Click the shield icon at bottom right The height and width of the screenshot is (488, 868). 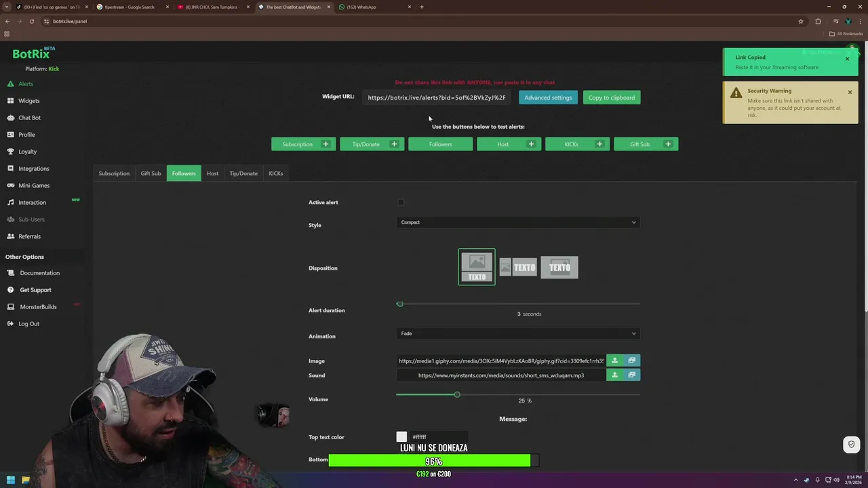tap(851, 445)
